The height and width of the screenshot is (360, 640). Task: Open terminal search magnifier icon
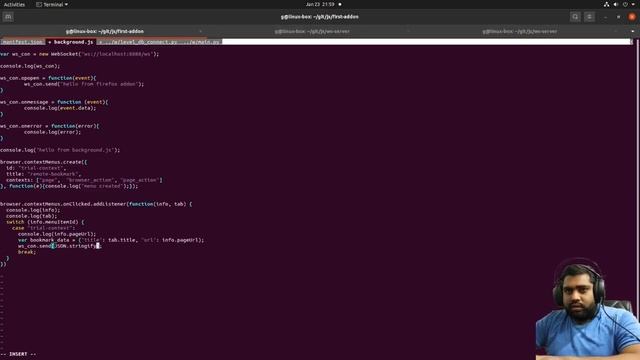tap(575, 17)
